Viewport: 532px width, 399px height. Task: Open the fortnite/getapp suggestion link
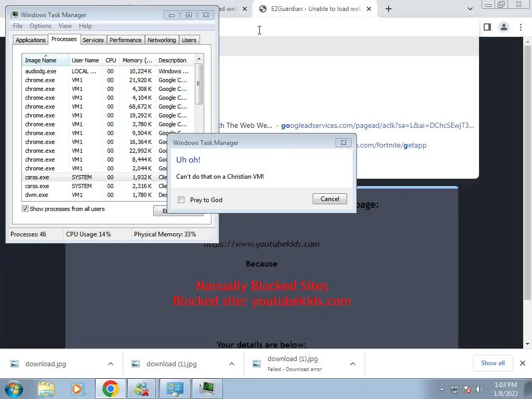pos(392,145)
